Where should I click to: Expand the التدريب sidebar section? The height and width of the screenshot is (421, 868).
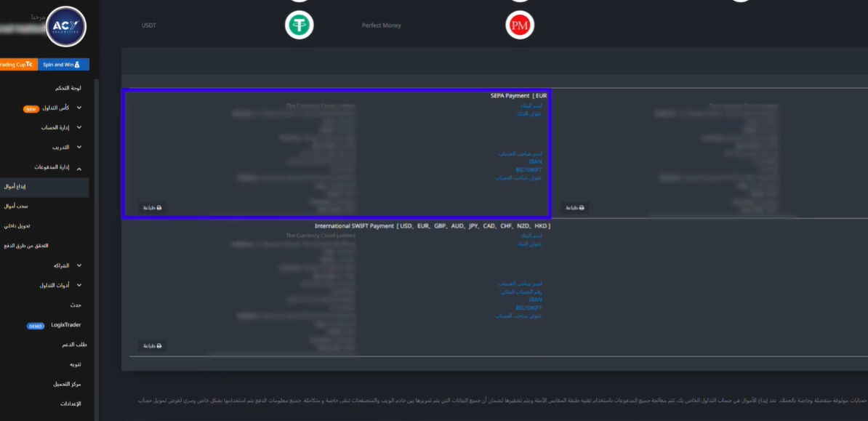click(x=79, y=147)
